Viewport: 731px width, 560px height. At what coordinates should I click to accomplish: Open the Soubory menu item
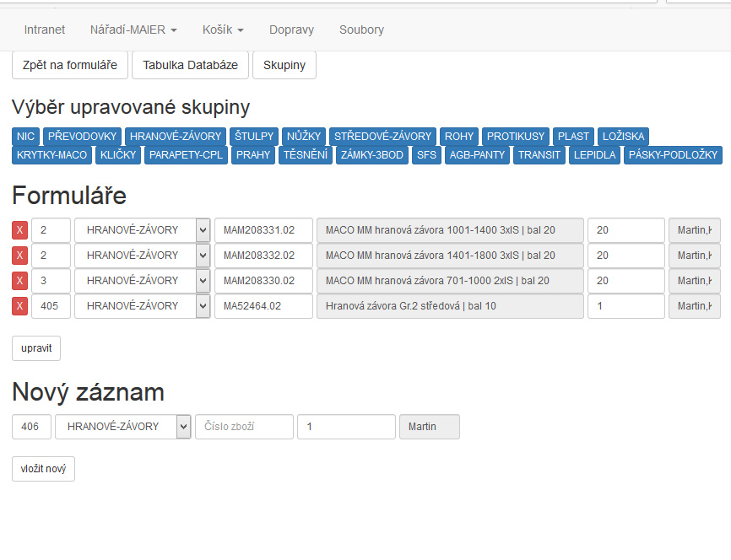tap(361, 30)
